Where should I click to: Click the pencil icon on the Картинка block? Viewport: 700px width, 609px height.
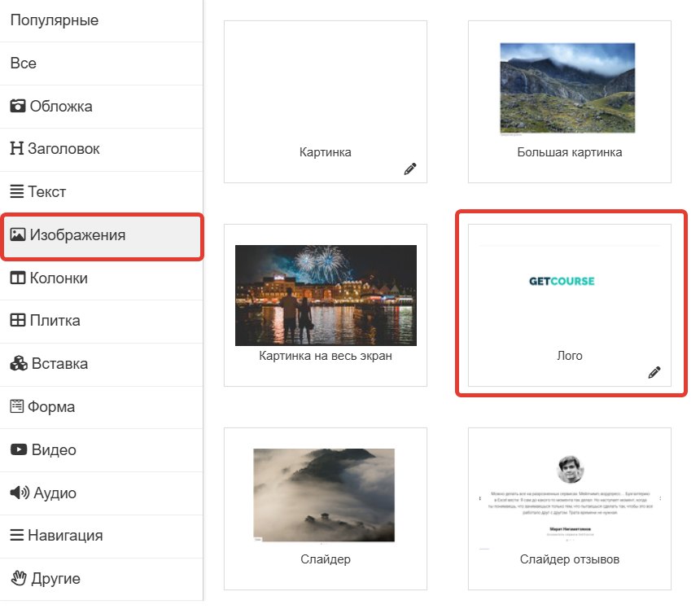[410, 169]
